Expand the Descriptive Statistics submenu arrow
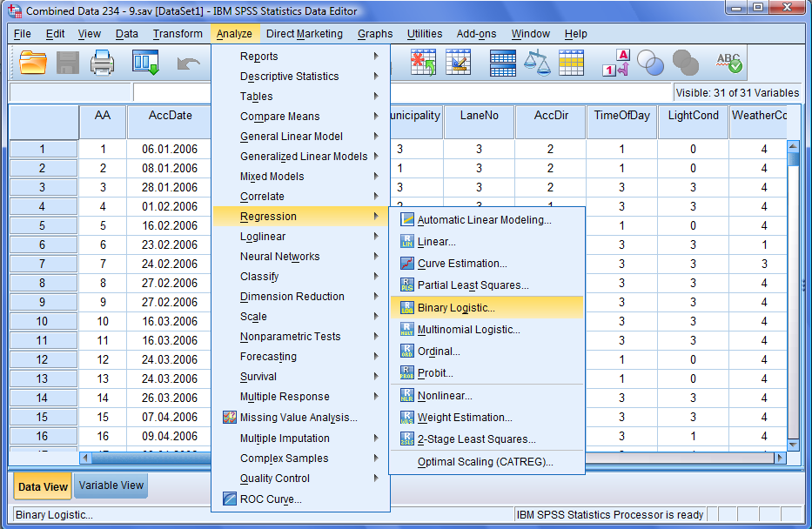Image resolution: width=812 pixels, height=529 pixels. 377,76
